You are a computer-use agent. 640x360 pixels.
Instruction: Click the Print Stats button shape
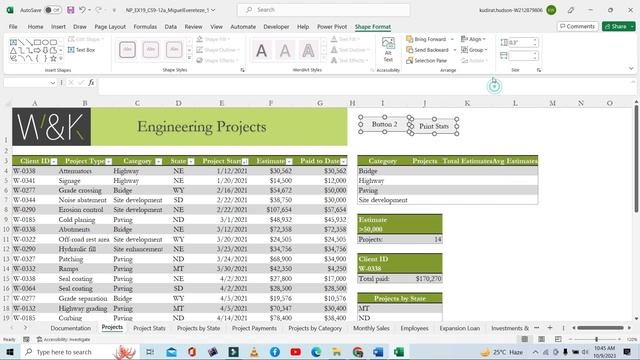pos(434,127)
